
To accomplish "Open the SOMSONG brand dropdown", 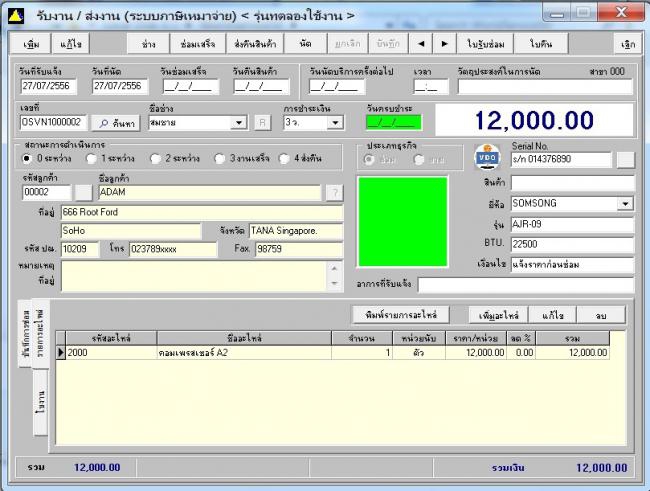I will click(625, 203).
